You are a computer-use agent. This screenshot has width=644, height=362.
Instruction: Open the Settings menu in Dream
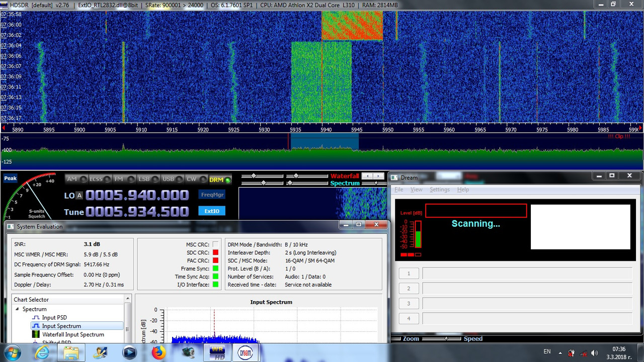click(x=439, y=190)
